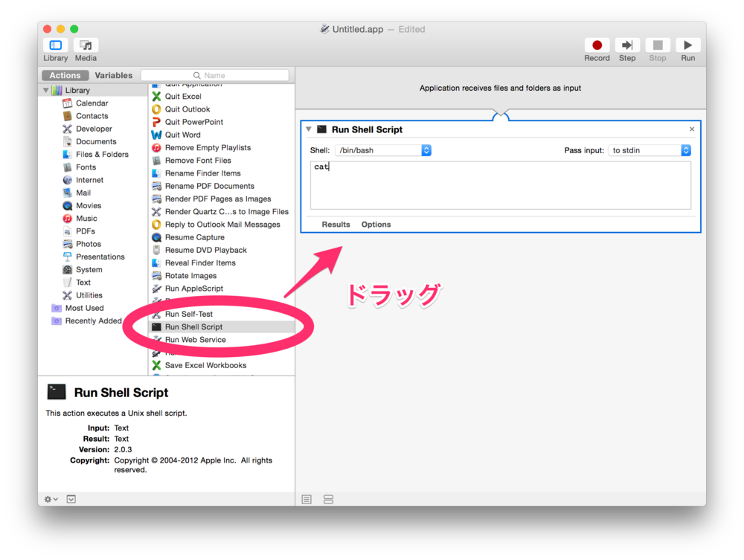Show the action Options
Image resolution: width=744 pixels, height=560 pixels.
376,225
